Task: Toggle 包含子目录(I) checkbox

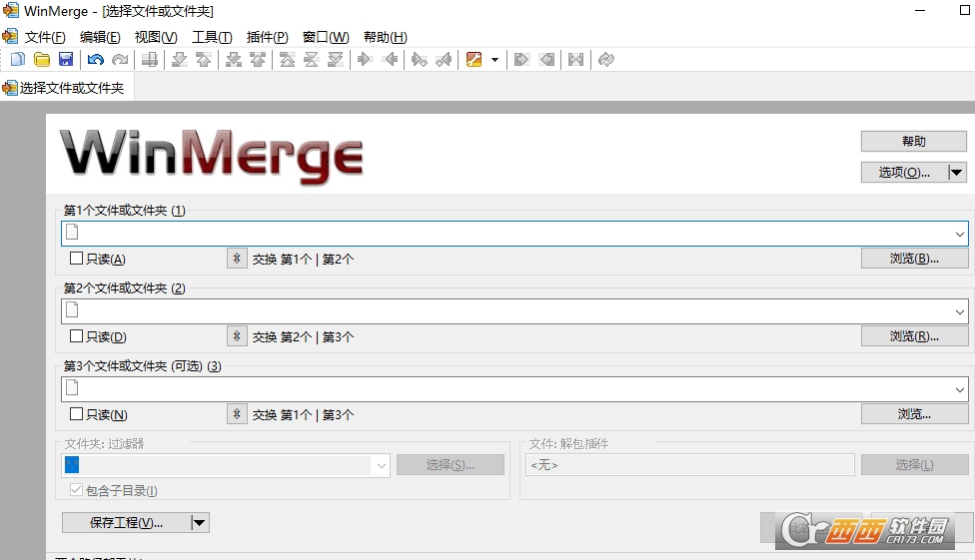Action: pyautogui.click(x=77, y=490)
